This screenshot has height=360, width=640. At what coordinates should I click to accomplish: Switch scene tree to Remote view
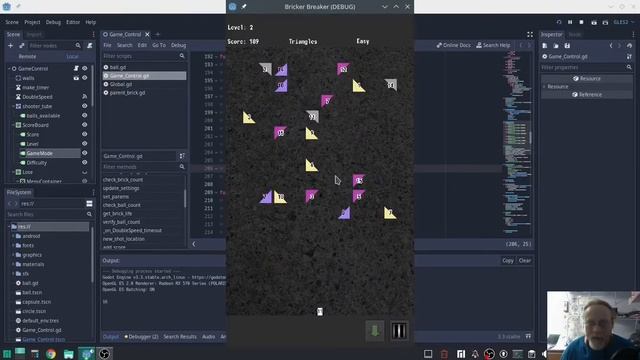(27, 56)
